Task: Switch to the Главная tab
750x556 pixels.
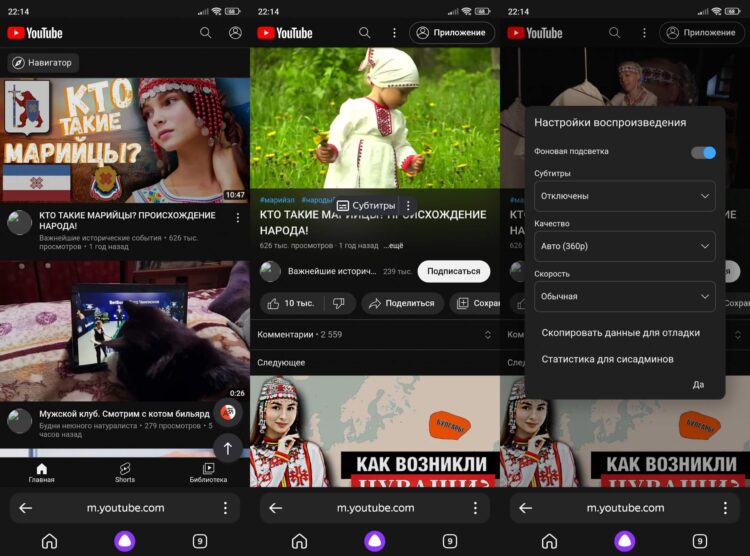Action: coord(42,473)
